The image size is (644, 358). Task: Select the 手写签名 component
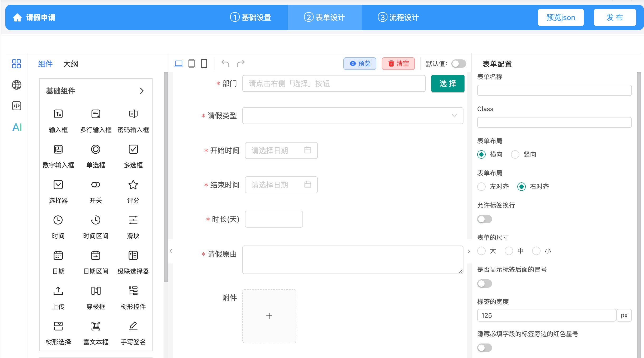[133, 333]
